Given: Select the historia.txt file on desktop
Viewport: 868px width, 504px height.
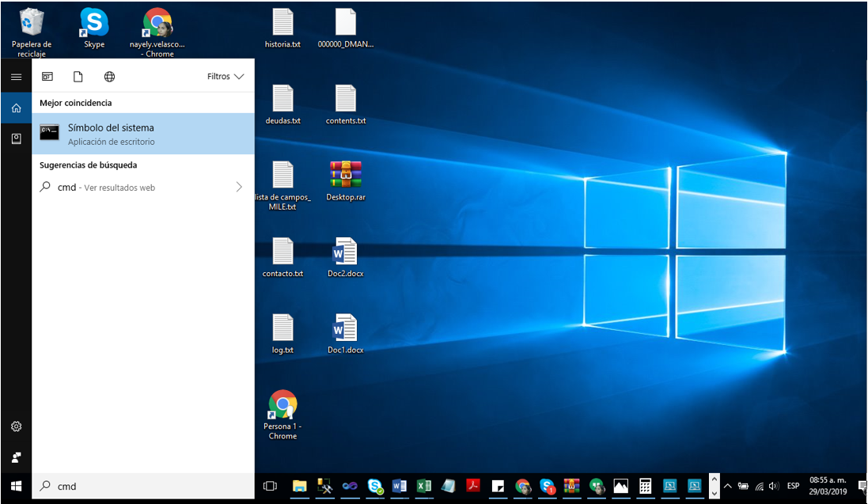Looking at the screenshot, I should tap(283, 28).
